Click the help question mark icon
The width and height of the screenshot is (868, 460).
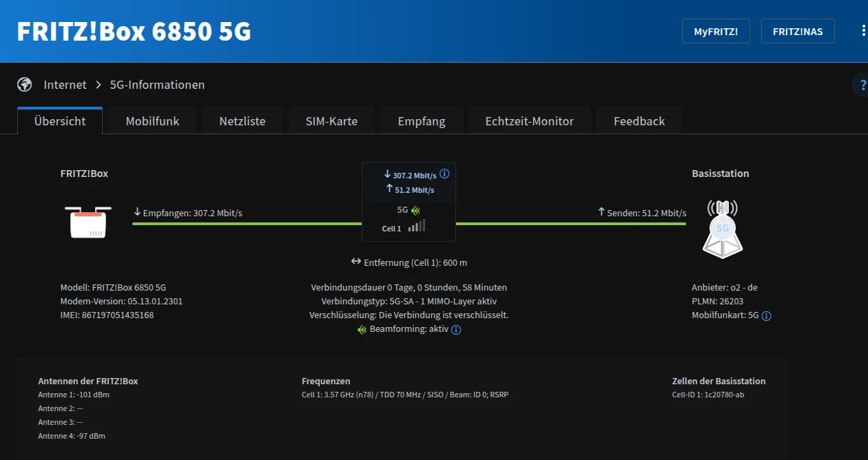pos(862,85)
